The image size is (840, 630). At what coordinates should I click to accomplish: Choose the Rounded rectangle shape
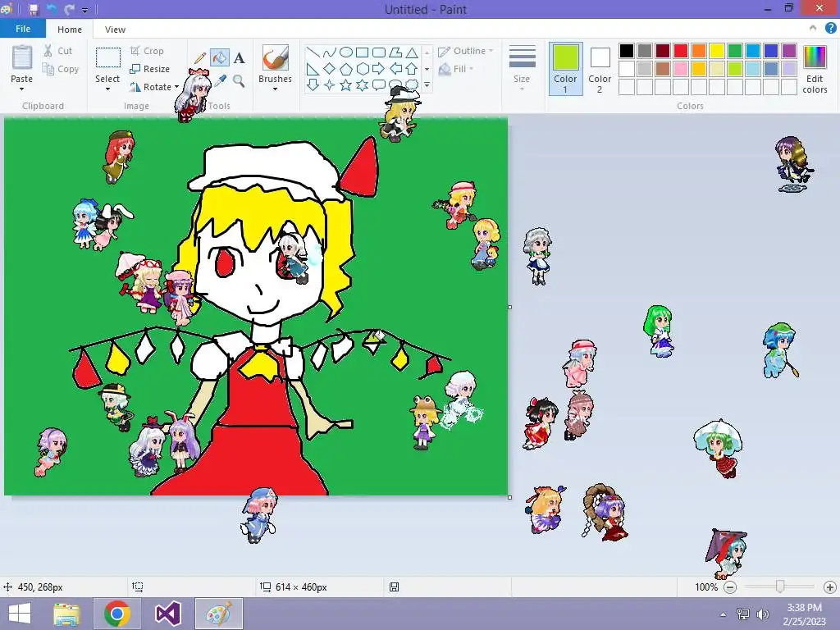tap(379, 52)
